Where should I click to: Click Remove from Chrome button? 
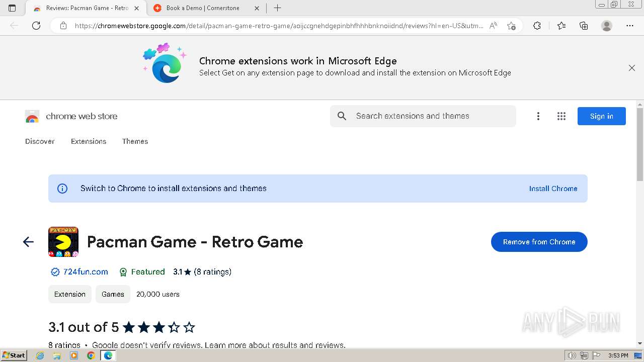pos(539,242)
